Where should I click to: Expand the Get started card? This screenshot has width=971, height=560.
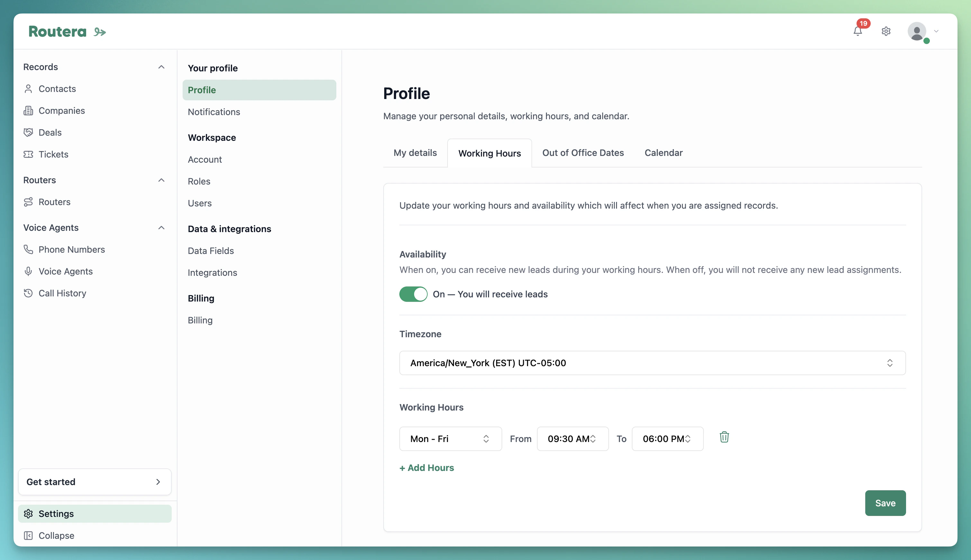coord(95,482)
